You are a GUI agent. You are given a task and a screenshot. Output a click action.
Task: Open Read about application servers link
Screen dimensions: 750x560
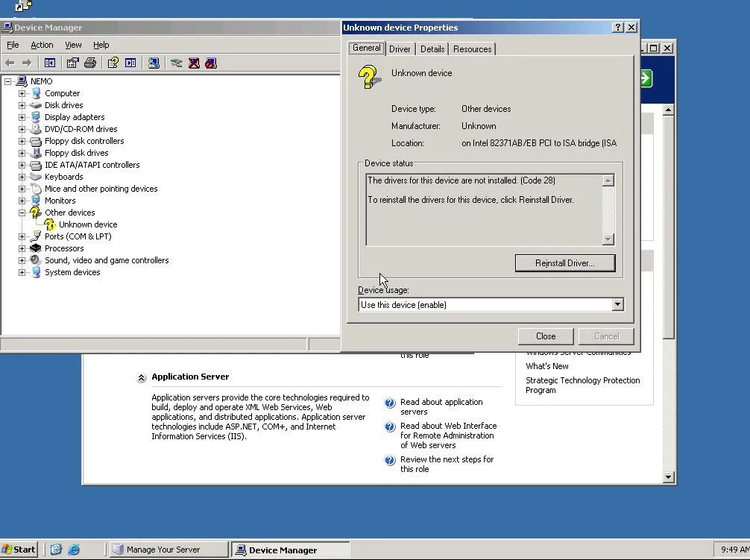[x=441, y=407]
